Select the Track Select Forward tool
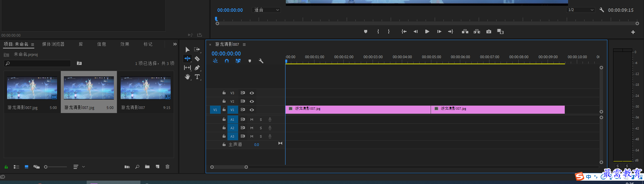 click(197, 49)
